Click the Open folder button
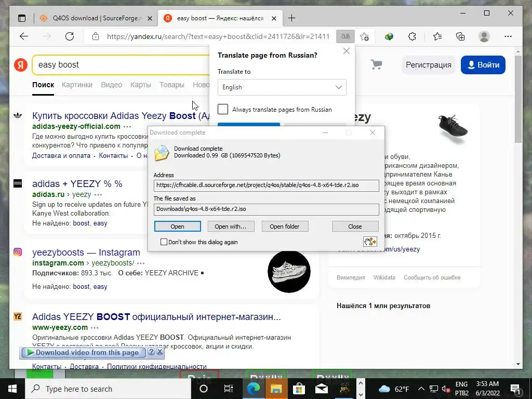The height and width of the screenshot is (399, 532). click(285, 227)
